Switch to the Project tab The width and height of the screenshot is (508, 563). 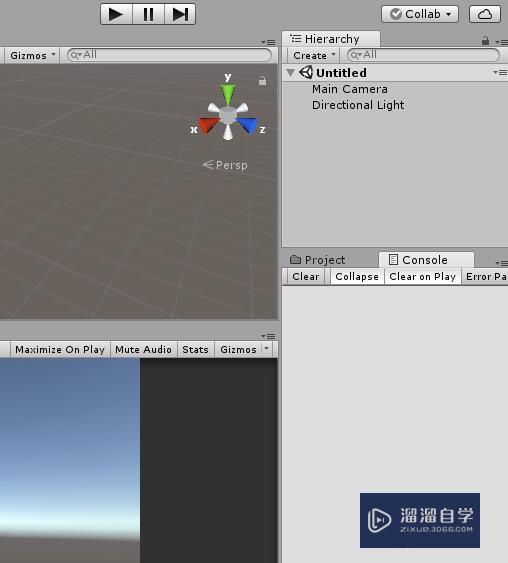[317, 260]
